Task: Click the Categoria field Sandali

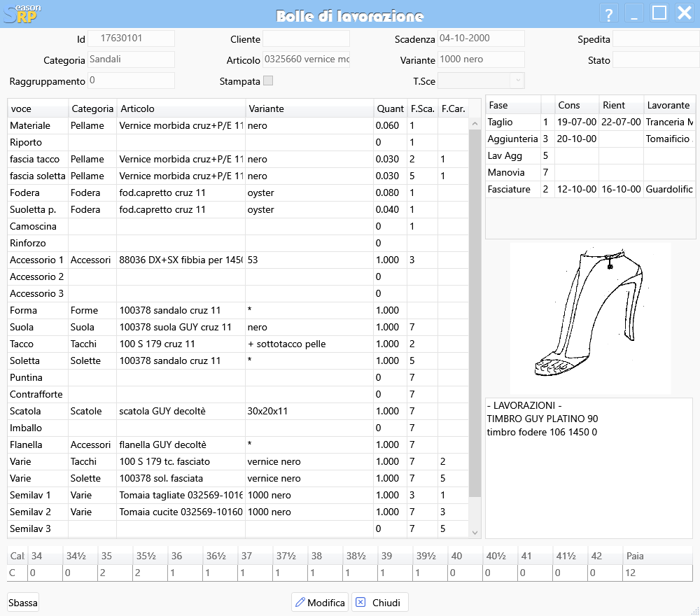Action: click(131, 59)
